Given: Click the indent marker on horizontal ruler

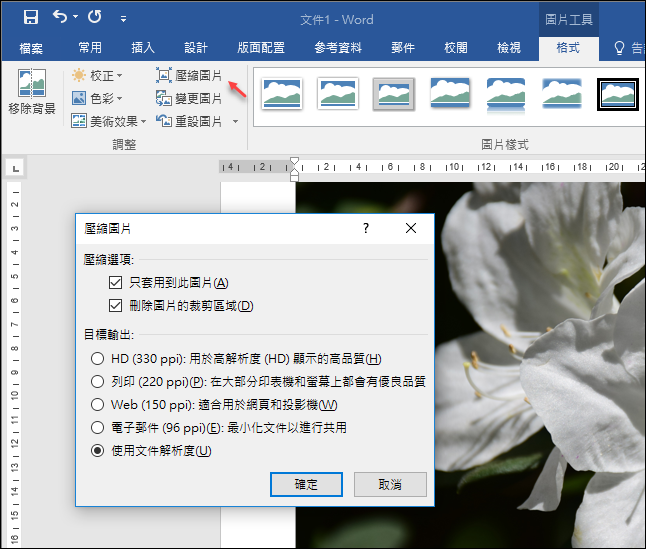Looking at the screenshot, I should tap(294, 169).
